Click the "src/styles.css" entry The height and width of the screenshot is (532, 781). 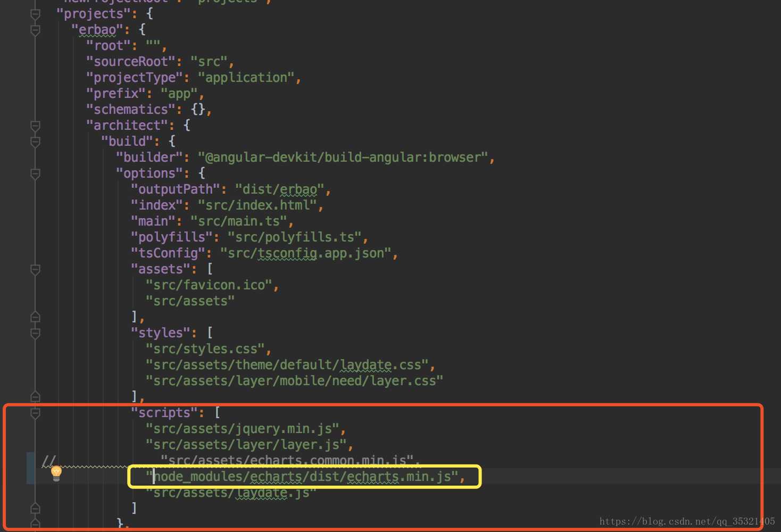(x=205, y=349)
